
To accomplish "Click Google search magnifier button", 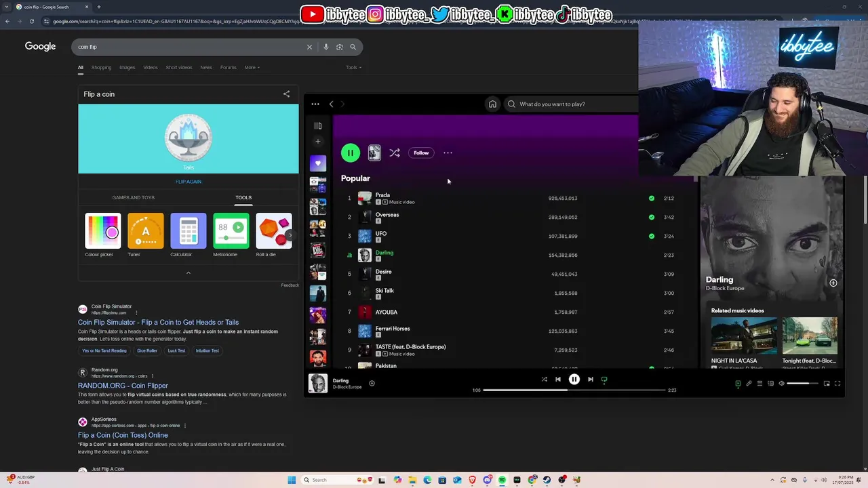I will point(353,47).
